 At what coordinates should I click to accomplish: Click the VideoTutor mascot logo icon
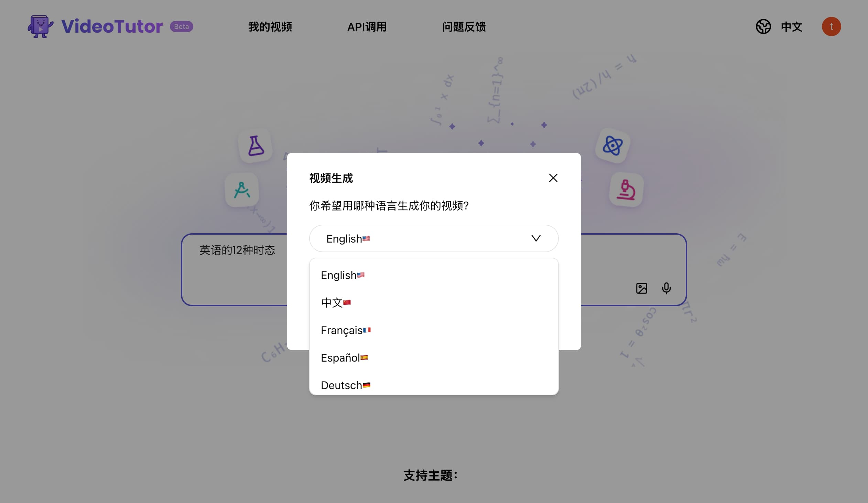(x=41, y=26)
